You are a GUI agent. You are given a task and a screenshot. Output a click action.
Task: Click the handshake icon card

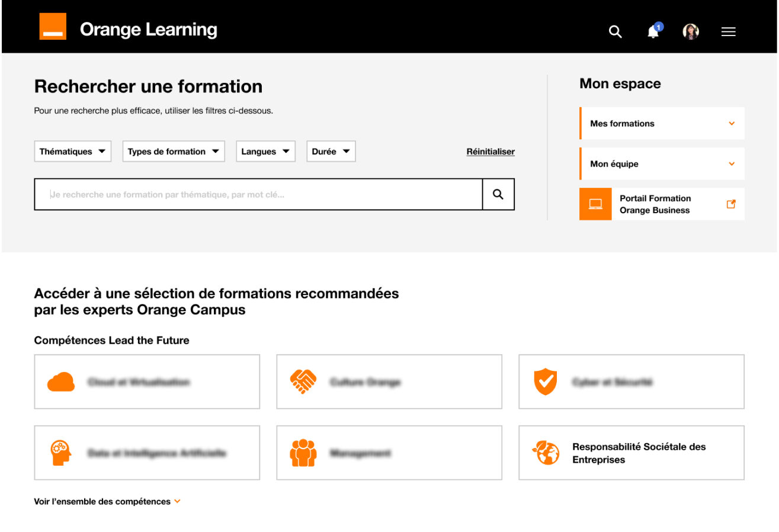(x=389, y=382)
